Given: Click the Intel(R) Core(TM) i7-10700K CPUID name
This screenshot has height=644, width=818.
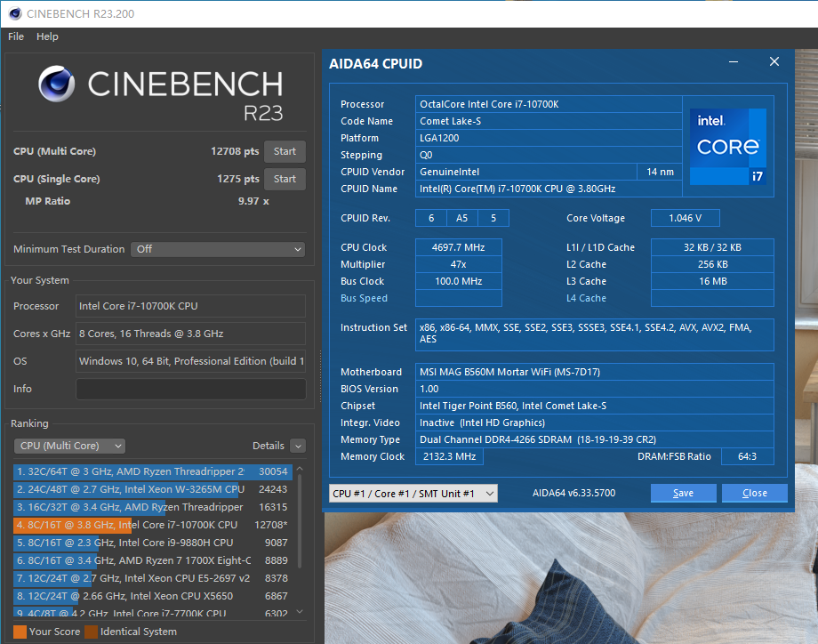Looking at the screenshot, I should 549,189.
